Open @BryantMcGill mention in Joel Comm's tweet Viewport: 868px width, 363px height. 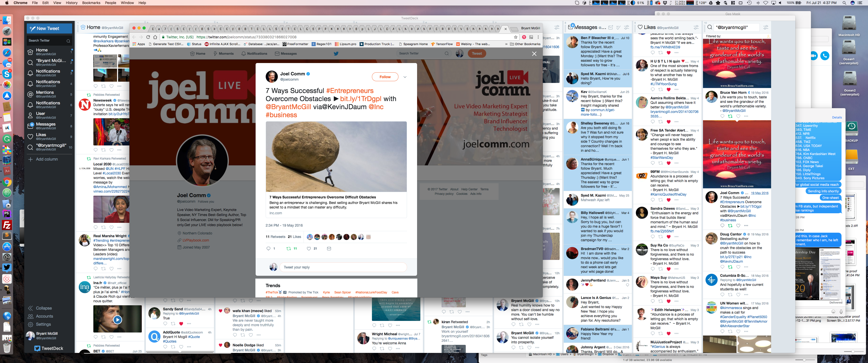point(288,107)
